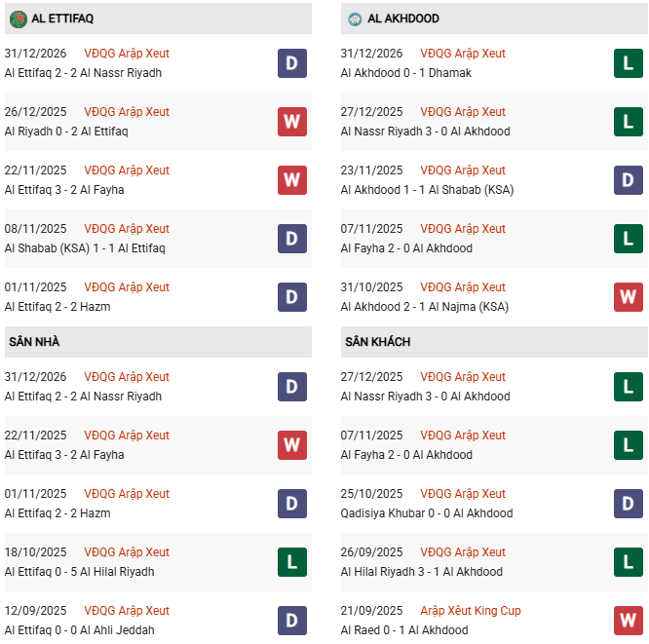Screen dimensions: 649x644
Task: Click W badge for Al Riyadh 0-2 Al Ettifaq
Action: click(291, 122)
